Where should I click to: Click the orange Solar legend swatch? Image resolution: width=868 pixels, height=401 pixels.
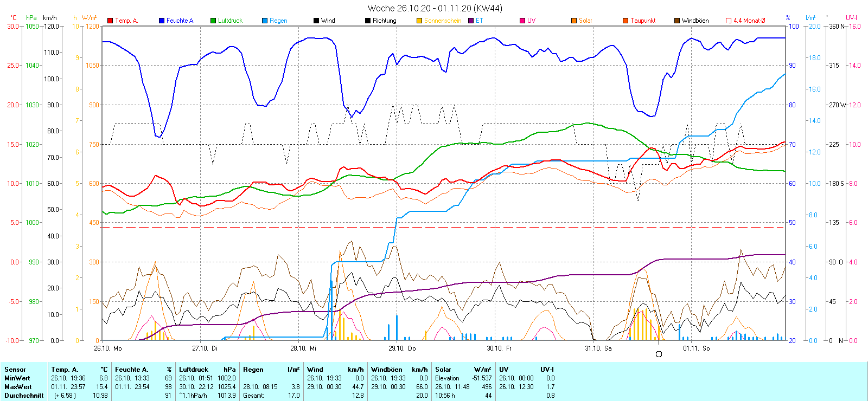[574, 21]
